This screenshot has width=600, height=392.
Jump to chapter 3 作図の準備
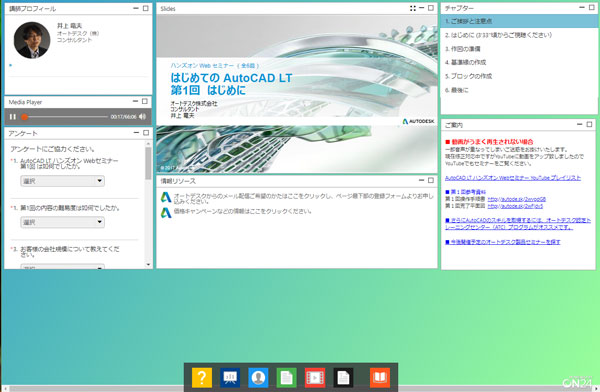coord(519,49)
